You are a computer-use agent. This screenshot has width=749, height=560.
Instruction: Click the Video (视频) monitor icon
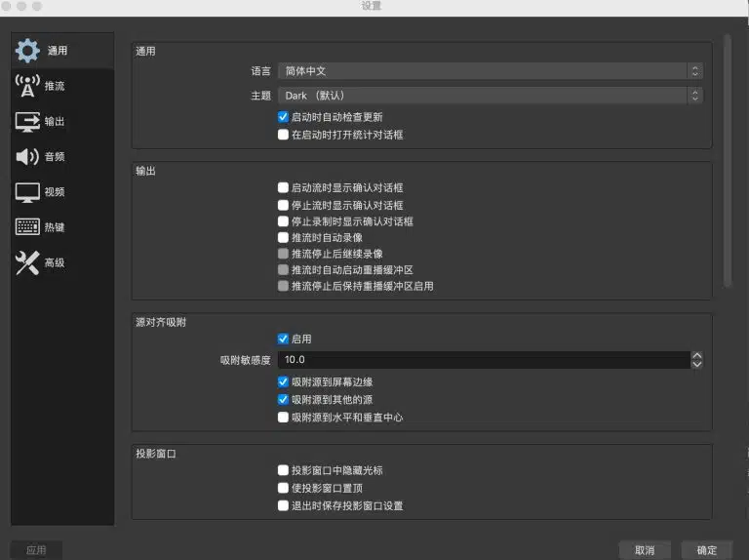pyautogui.click(x=27, y=192)
